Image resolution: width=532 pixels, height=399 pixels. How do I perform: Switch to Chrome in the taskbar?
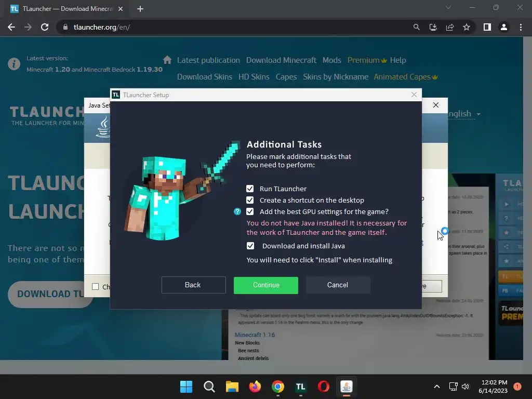pyautogui.click(x=278, y=387)
